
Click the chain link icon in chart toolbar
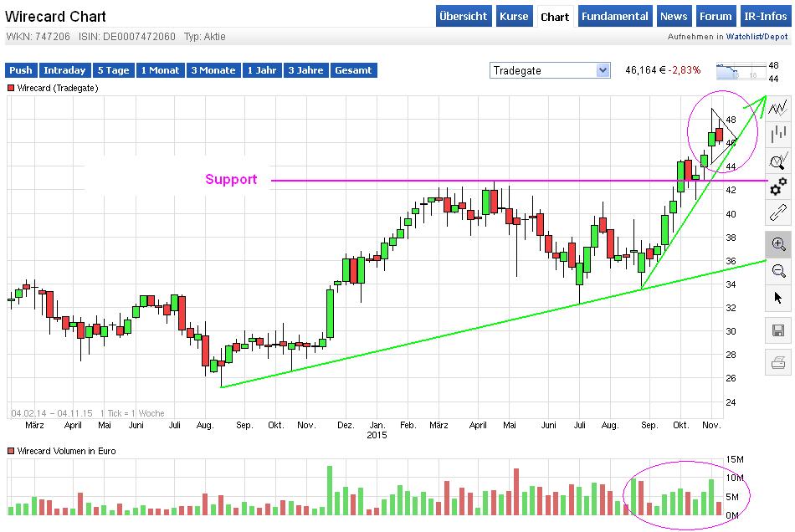point(777,212)
